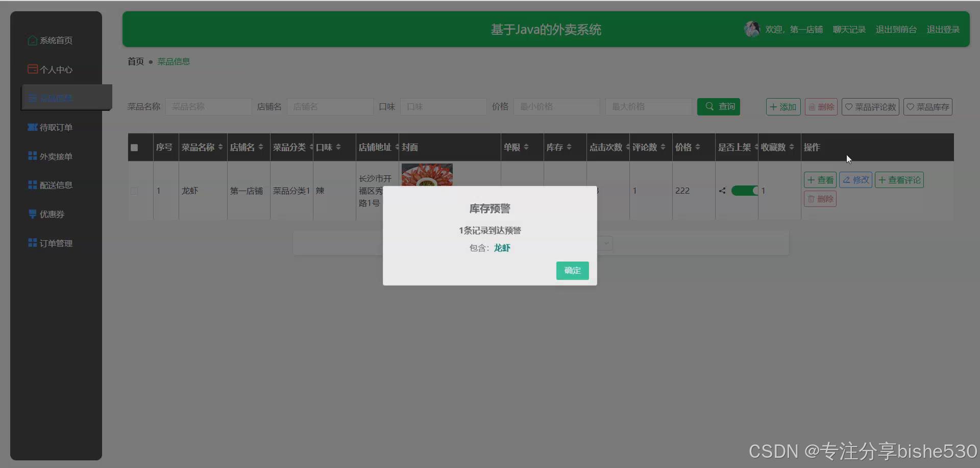
Task: Click the 菜品名称 search input field
Action: pos(209,106)
